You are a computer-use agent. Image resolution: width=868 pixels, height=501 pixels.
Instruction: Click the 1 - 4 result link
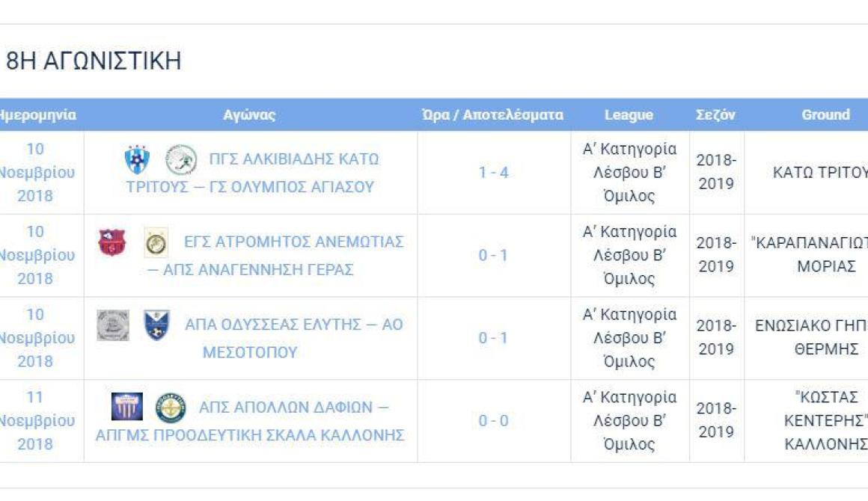click(493, 173)
